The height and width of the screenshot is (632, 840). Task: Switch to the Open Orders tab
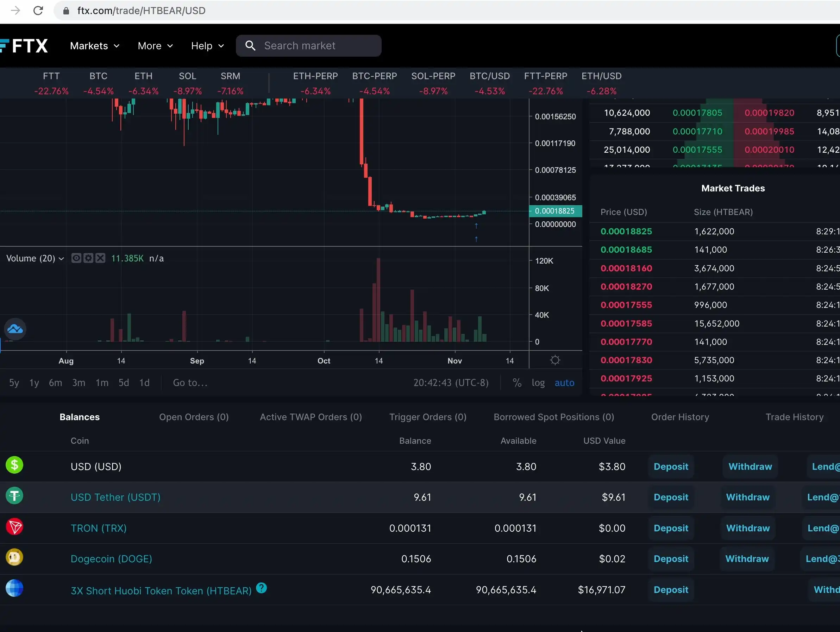pos(194,417)
